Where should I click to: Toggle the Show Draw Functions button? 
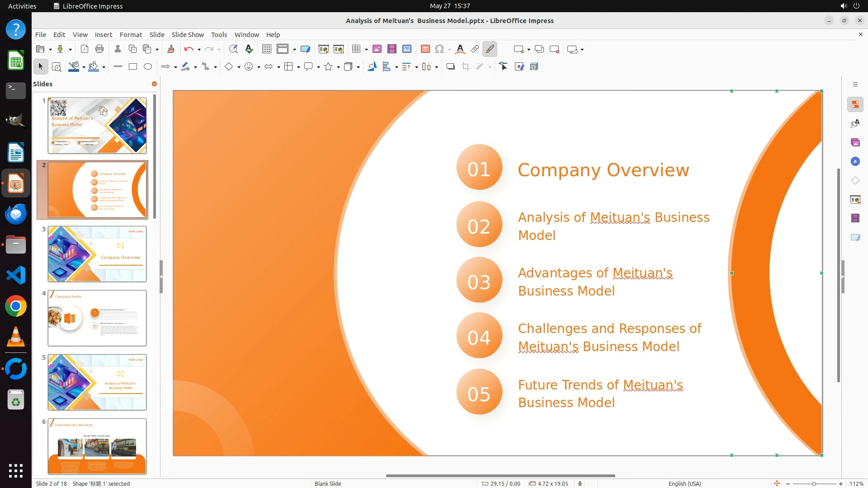tap(490, 49)
